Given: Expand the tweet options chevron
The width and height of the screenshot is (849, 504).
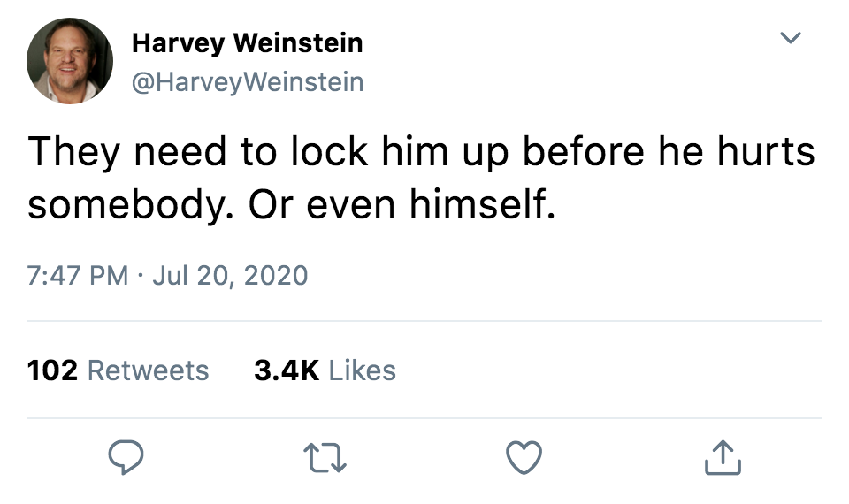Looking at the screenshot, I should [792, 38].
